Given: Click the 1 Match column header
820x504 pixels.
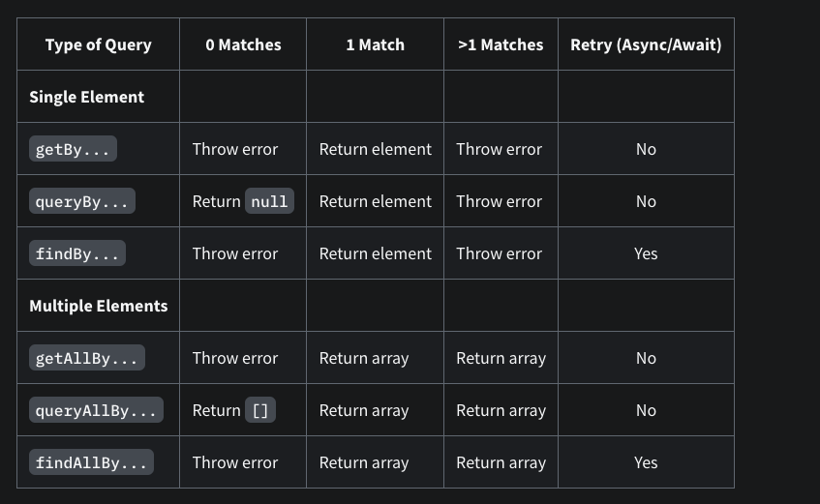Looking at the screenshot, I should 375,44.
